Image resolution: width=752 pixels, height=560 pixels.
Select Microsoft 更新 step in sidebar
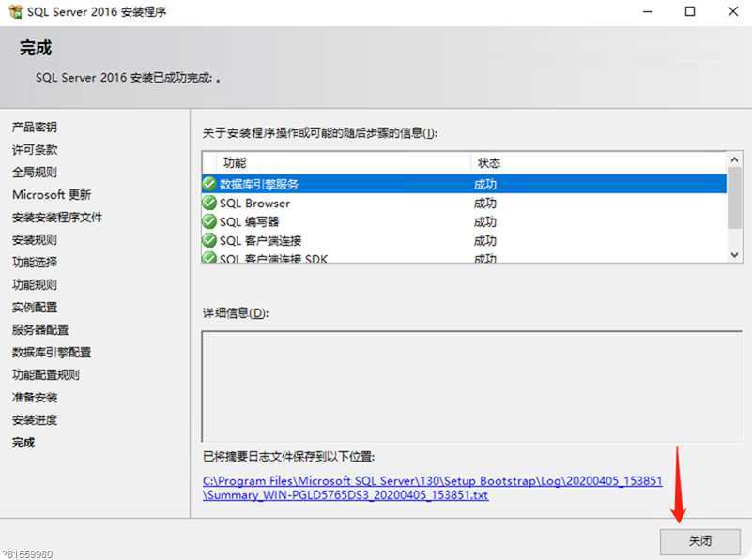click(x=52, y=194)
